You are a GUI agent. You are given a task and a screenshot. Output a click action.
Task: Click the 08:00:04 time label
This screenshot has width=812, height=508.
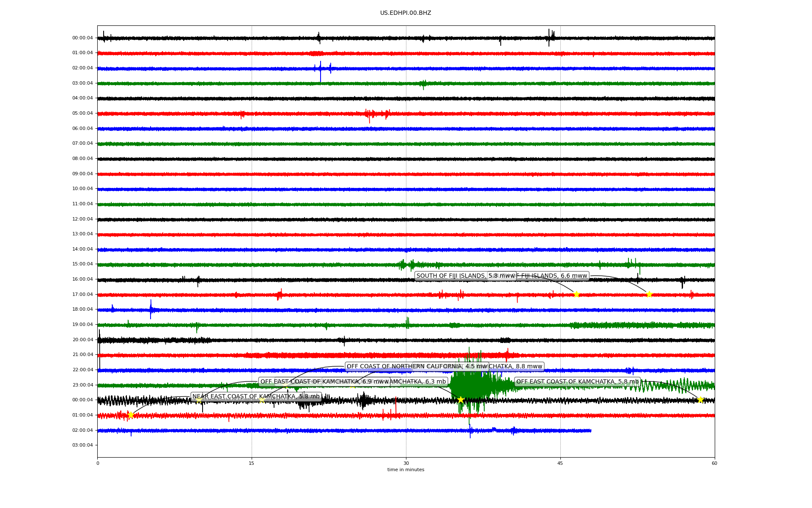point(82,159)
